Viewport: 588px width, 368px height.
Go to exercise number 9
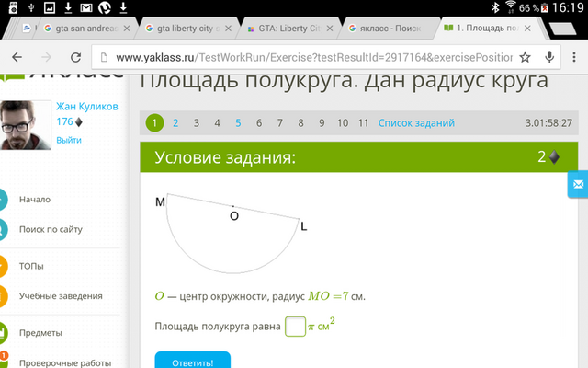pyautogui.click(x=322, y=123)
